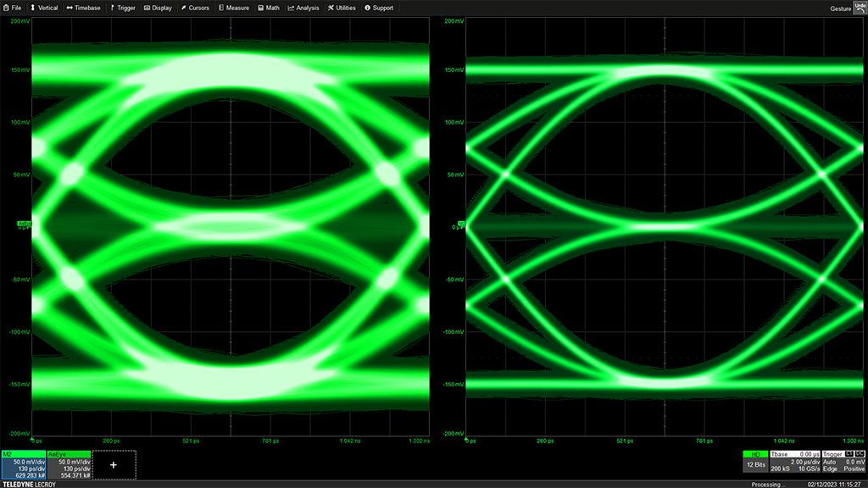Select the AeEye trace descriptor box
868x488 pixels.
[69, 464]
